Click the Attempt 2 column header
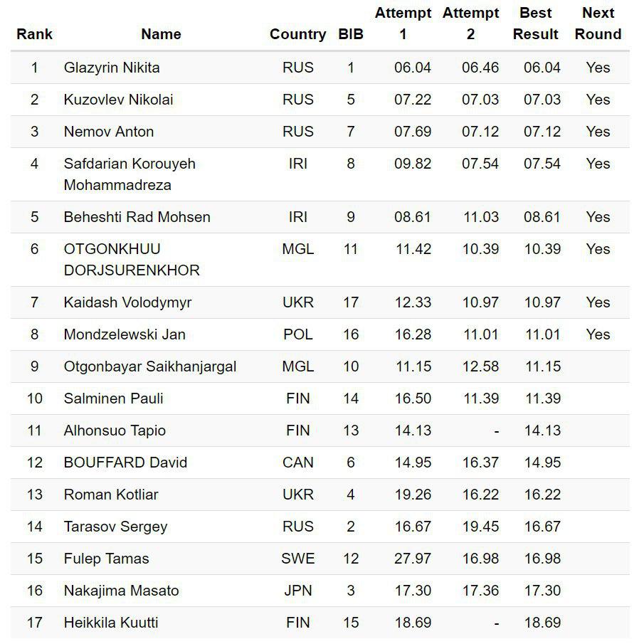 pyautogui.click(x=470, y=23)
